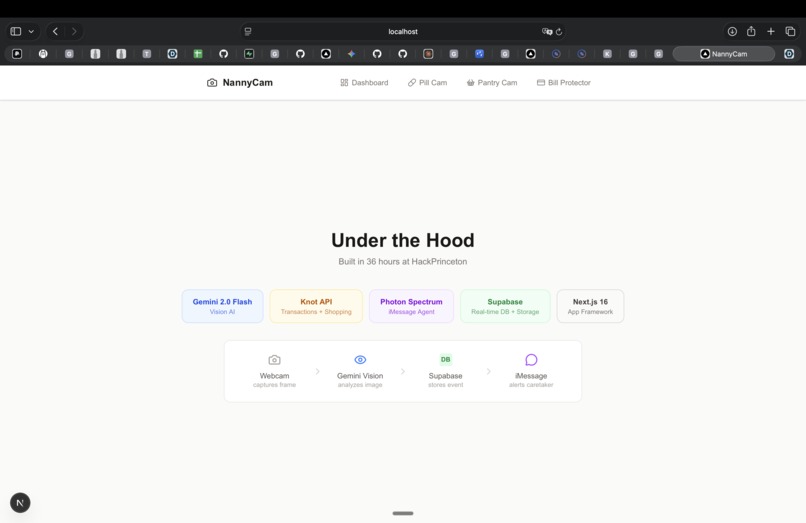The image size is (806, 523).
Task: Go back with the Safari back arrow
Action: coord(56,31)
